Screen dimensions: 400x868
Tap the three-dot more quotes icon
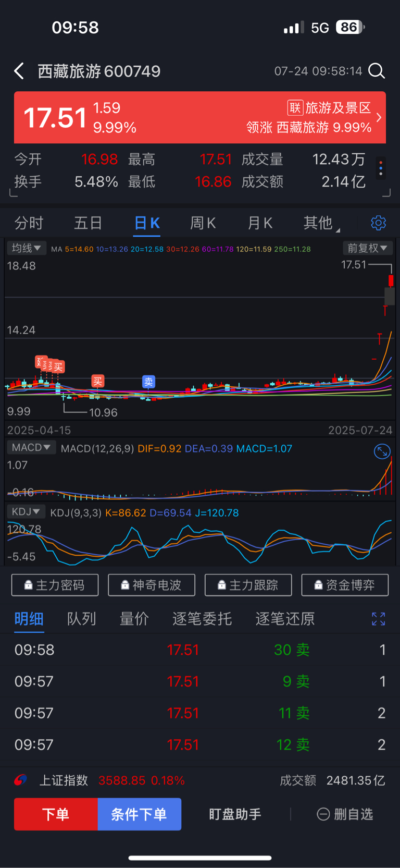pyautogui.click(x=381, y=168)
